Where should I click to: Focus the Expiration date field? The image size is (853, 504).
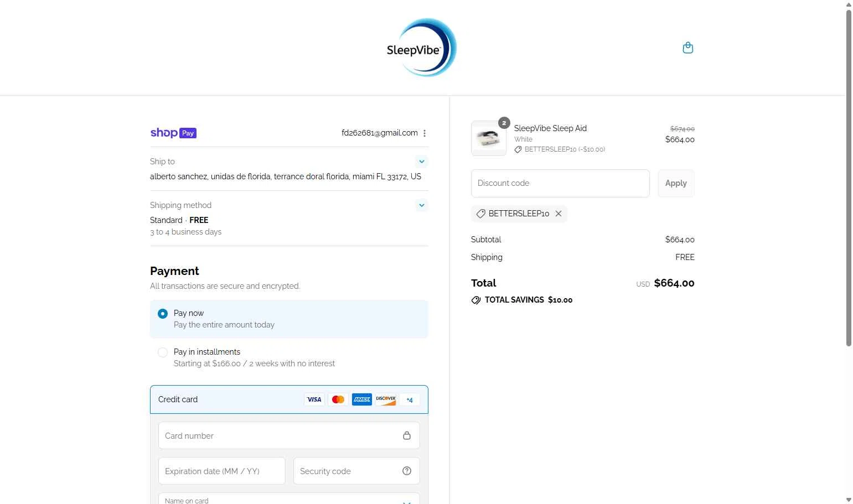point(221,471)
